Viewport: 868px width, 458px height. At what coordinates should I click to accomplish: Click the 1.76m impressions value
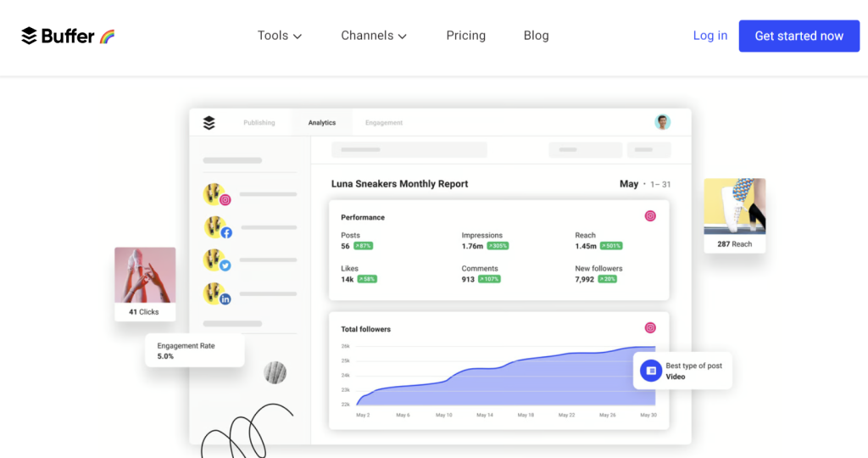click(472, 246)
